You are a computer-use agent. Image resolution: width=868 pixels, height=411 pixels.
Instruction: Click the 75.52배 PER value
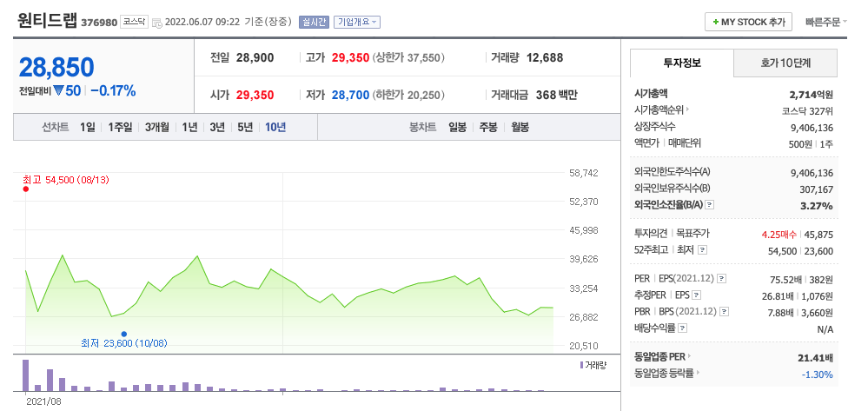[788, 279]
